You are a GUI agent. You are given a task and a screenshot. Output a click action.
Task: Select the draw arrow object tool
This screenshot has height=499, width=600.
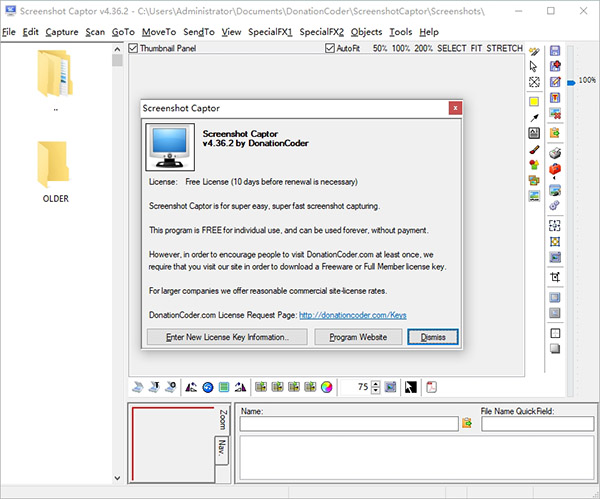tap(534, 117)
